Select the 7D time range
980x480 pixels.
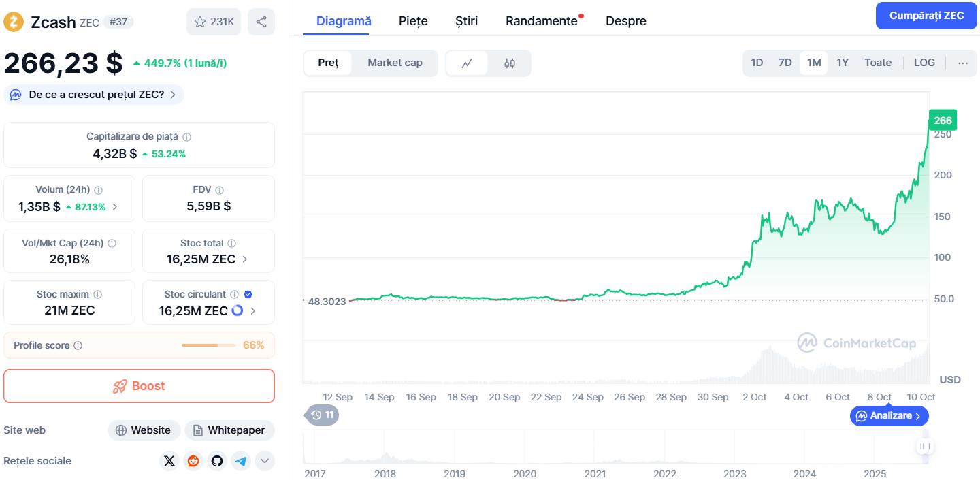(x=785, y=63)
